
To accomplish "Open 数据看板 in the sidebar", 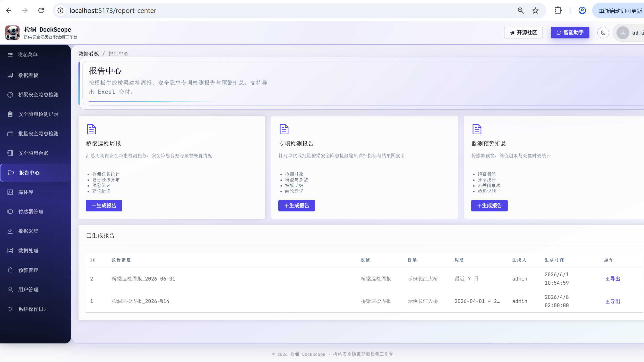I will [x=36, y=75].
